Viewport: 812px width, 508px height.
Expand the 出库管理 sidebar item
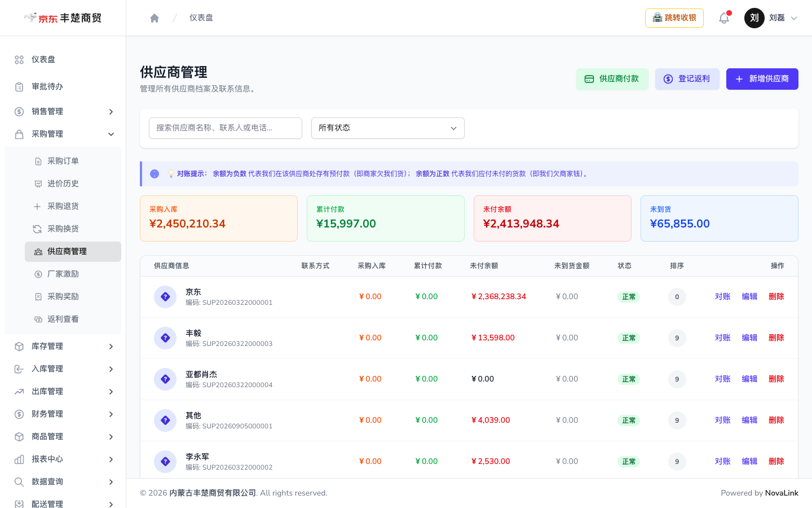pos(63,392)
